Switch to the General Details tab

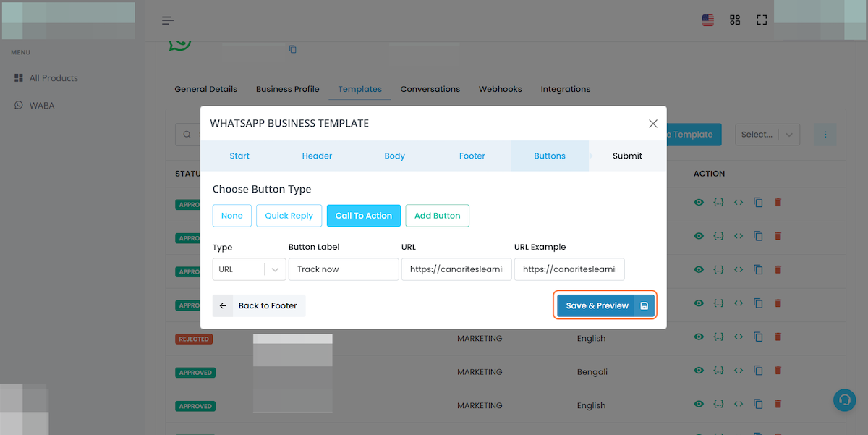click(x=206, y=89)
